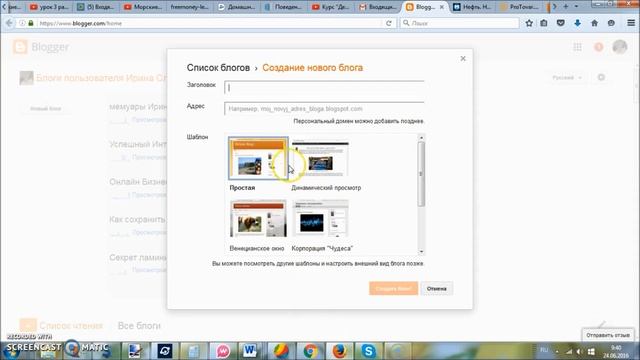Image resolution: width=640 pixels, height=360 pixels.
Task: Click the browser back arrow button
Action: click(x=9, y=23)
